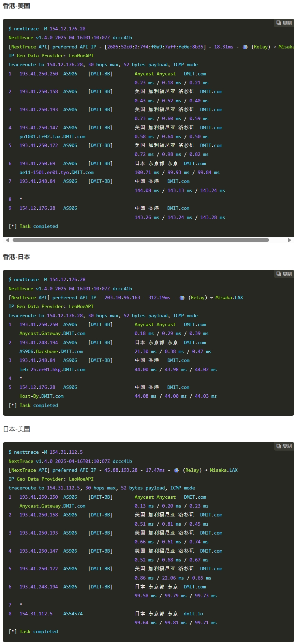Copy the 日本-美国 code block

coord(284,446)
